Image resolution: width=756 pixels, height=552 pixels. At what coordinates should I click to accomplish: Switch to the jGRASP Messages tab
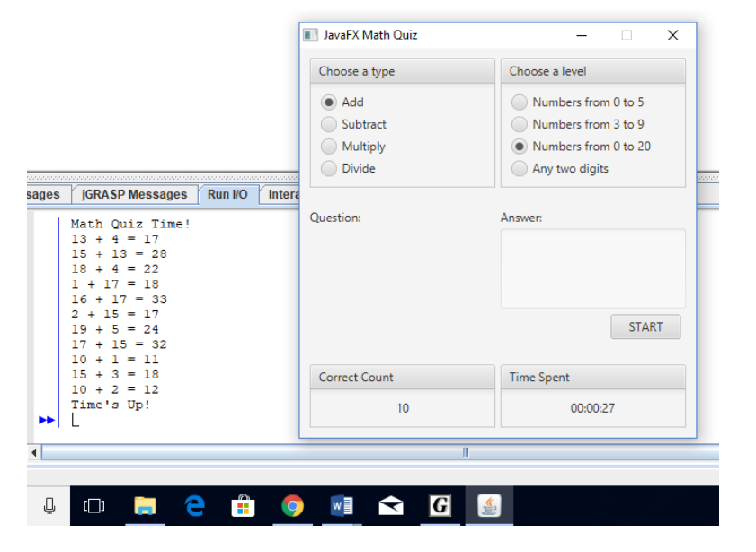click(133, 194)
